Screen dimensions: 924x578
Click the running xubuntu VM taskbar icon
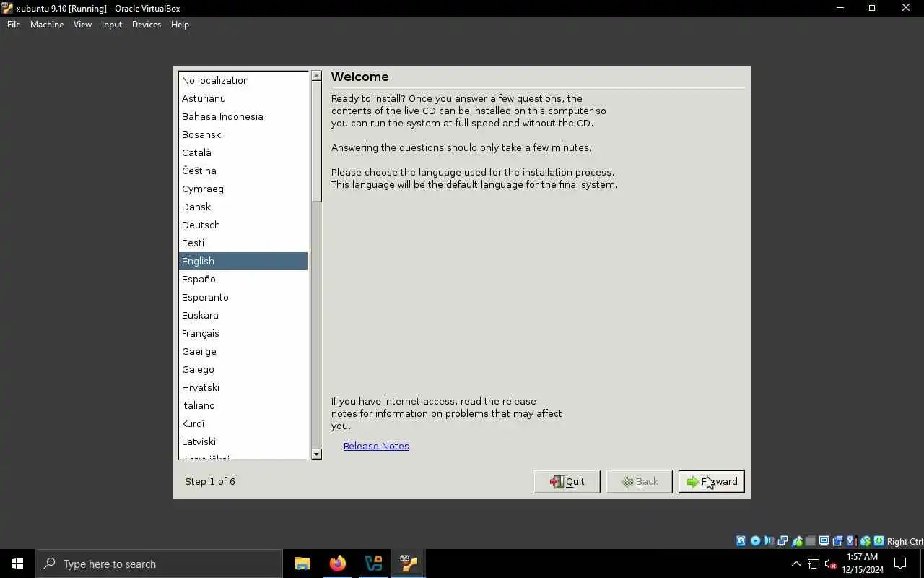pos(409,564)
